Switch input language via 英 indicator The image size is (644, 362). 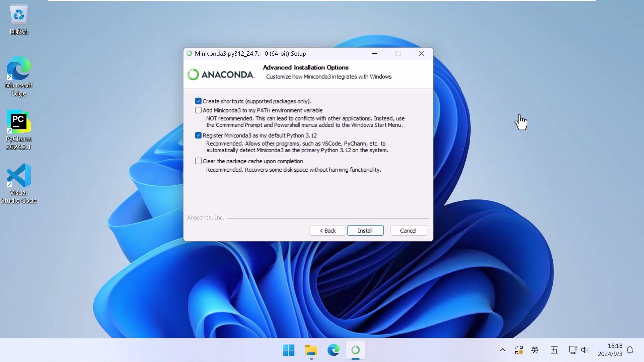click(535, 350)
